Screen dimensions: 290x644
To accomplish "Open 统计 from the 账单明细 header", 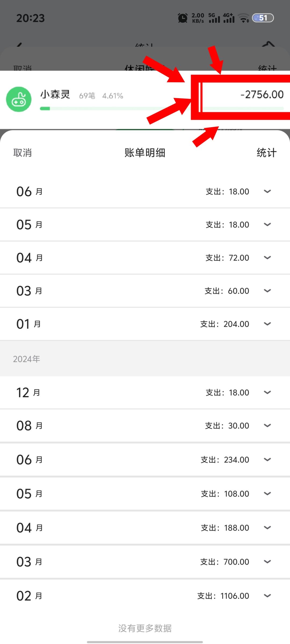I will click(x=267, y=153).
